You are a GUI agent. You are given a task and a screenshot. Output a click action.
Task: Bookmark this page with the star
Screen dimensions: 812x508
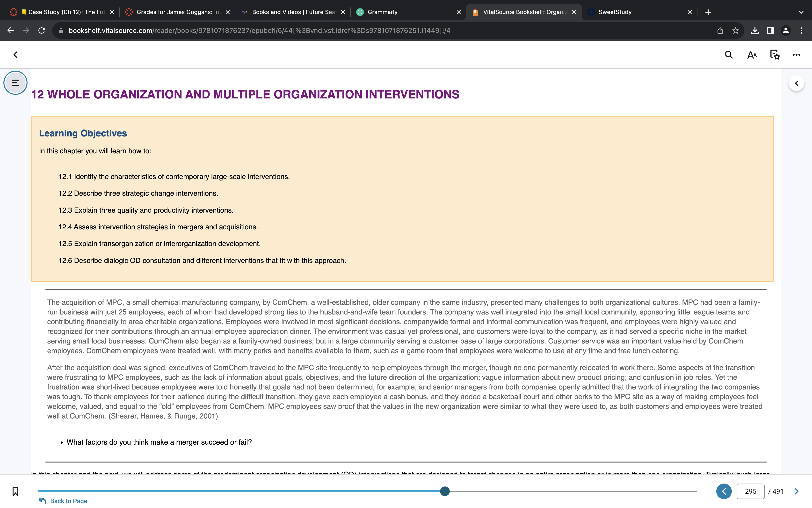(x=735, y=30)
